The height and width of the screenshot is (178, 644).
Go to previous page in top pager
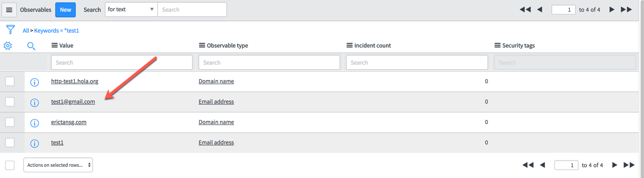coord(540,10)
